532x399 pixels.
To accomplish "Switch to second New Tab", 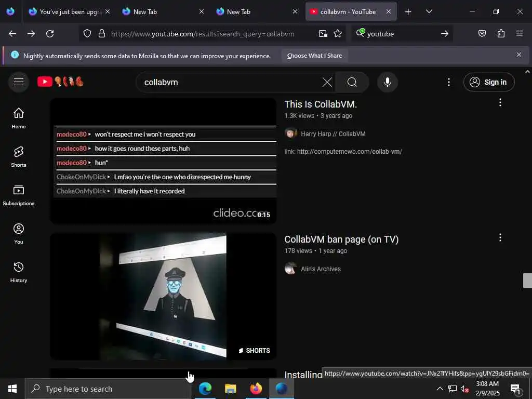I will click(256, 12).
